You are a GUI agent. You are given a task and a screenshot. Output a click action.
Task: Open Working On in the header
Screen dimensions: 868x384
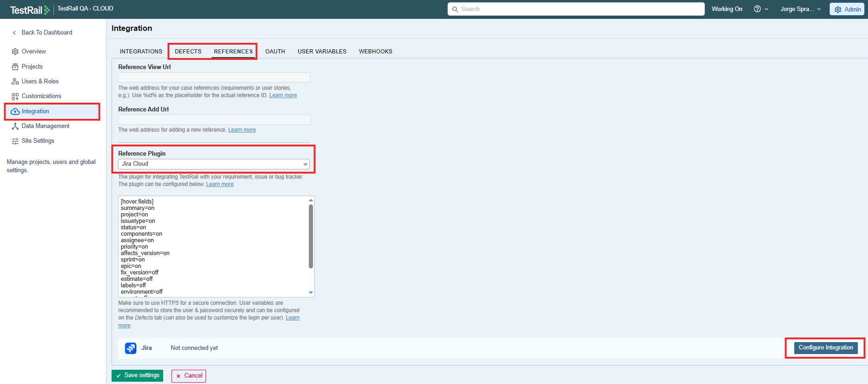click(727, 9)
